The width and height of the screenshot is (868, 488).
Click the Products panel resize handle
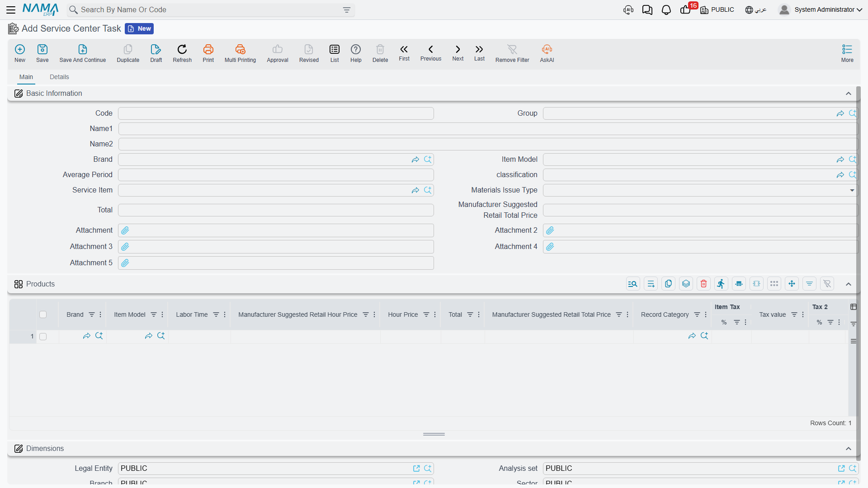(x=434, y=434)
